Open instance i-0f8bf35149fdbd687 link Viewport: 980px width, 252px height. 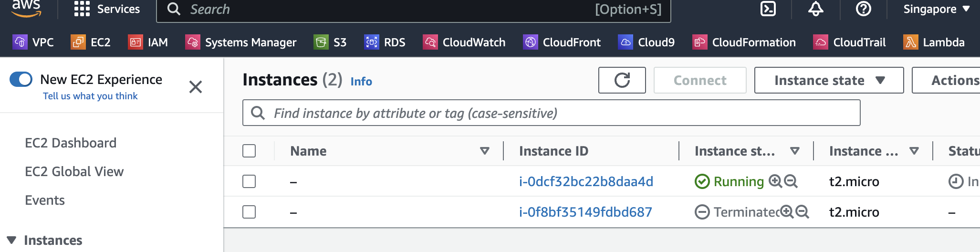tap(585, 212)
